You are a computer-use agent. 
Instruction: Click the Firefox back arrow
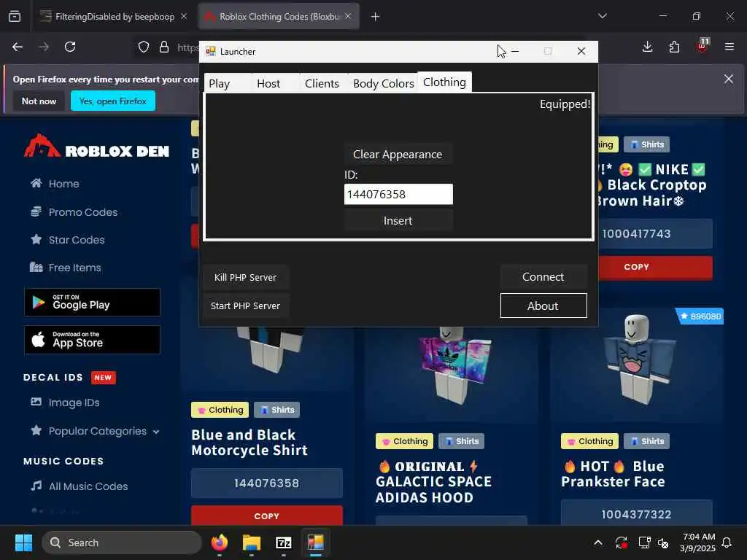point(18,47)
